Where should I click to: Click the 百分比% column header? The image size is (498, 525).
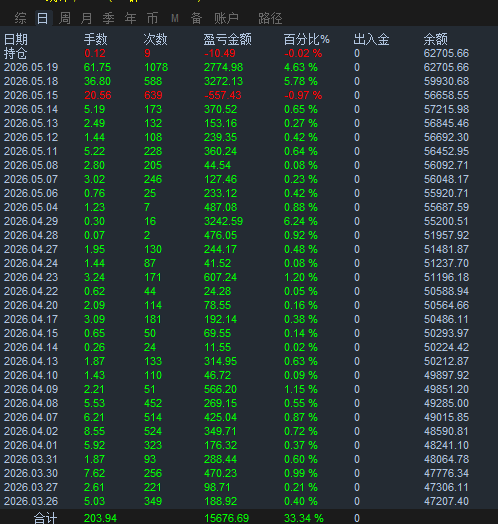(307, 40)
